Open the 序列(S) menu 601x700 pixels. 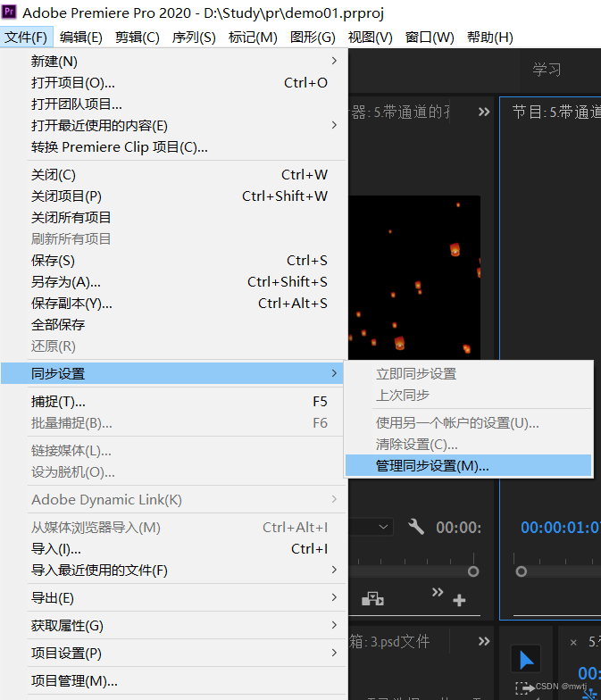tap(194, 37)
